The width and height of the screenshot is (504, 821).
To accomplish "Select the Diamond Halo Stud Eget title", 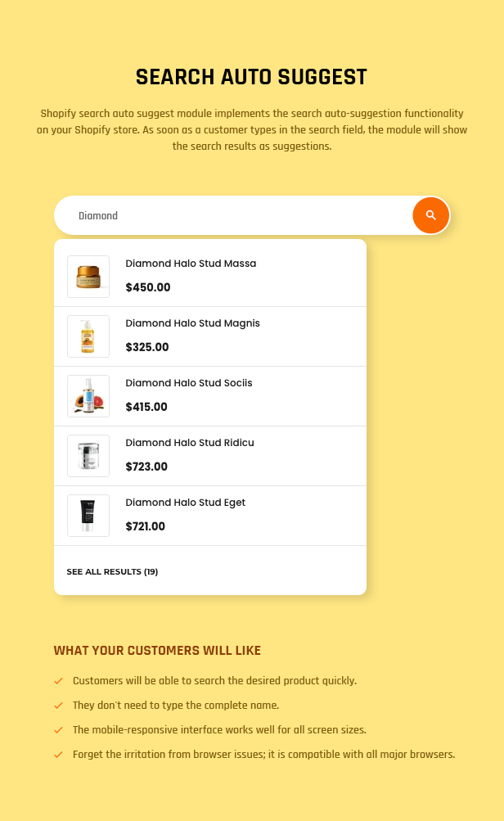I will pyautogui.click(x=185, y=503).
